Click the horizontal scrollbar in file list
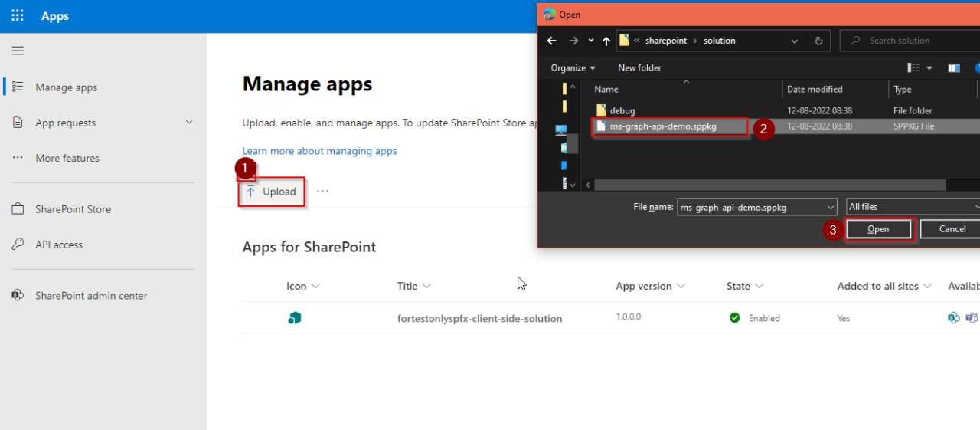This screenshot has width=980, height=430. (769, 185)
